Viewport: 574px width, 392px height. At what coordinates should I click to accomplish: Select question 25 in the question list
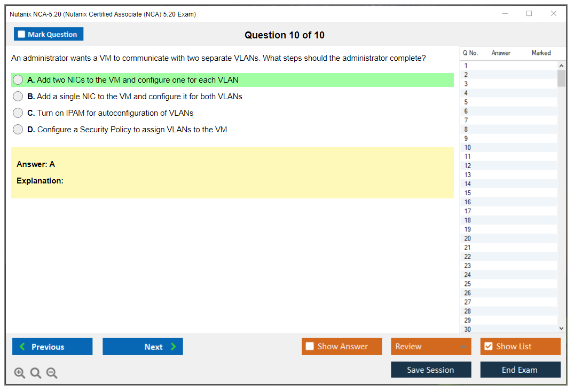[468, 284]
